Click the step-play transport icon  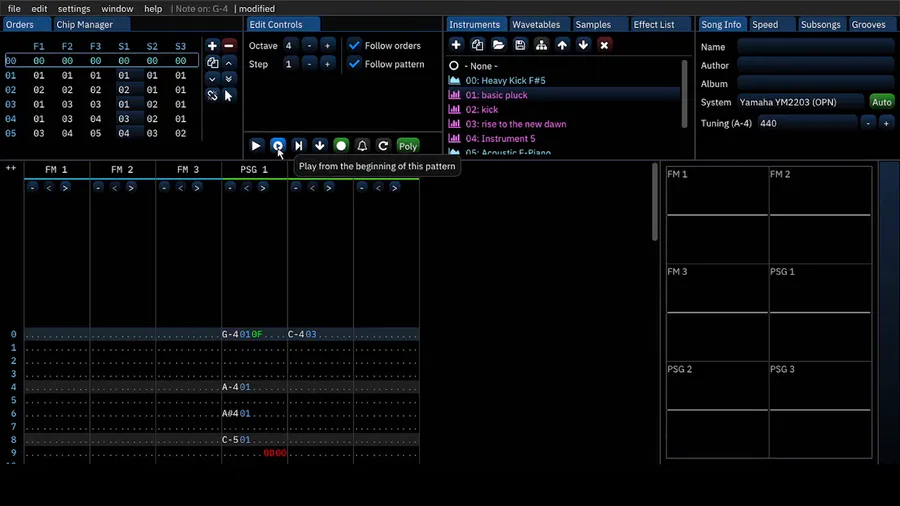point(298,146)
